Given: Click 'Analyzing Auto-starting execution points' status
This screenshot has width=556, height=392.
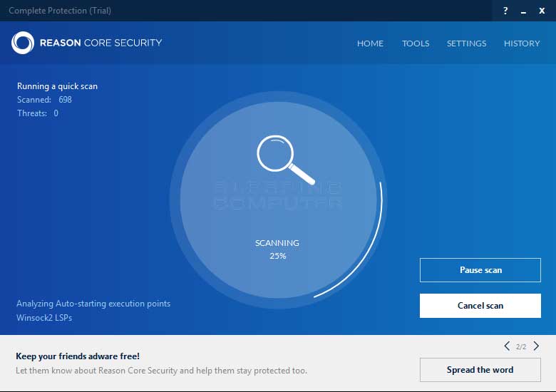Looking at the screenshot, I should tap(93, 304).
